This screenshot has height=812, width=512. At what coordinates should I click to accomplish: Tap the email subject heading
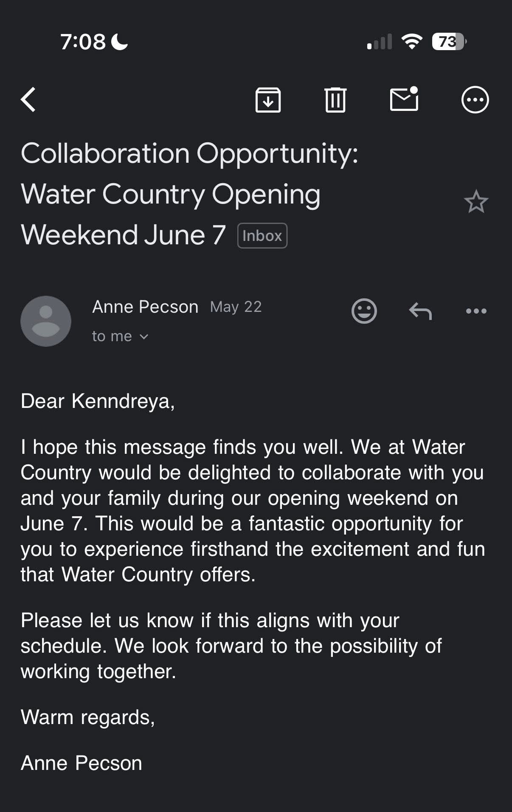[189, 194]
